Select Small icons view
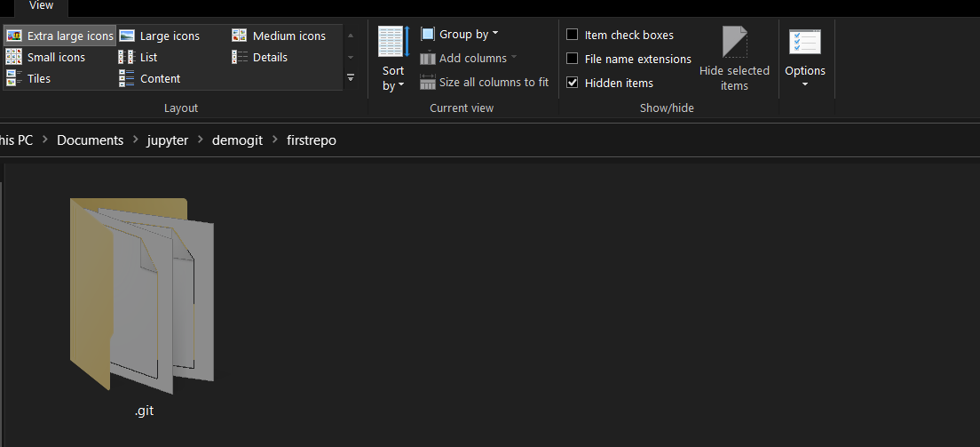980x447 pixels. [46, 57]
